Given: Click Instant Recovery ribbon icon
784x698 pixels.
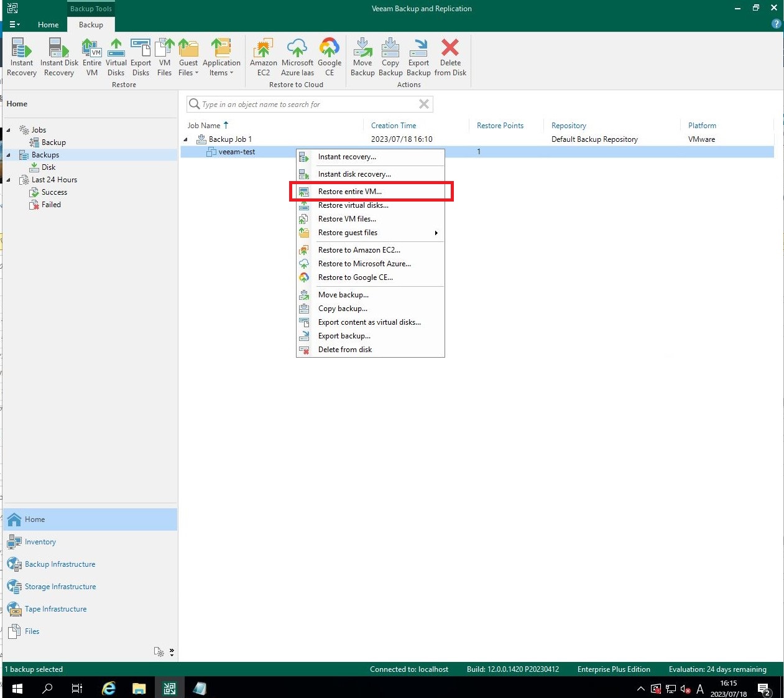Looking at the screenshot, I should coord(22,57).
